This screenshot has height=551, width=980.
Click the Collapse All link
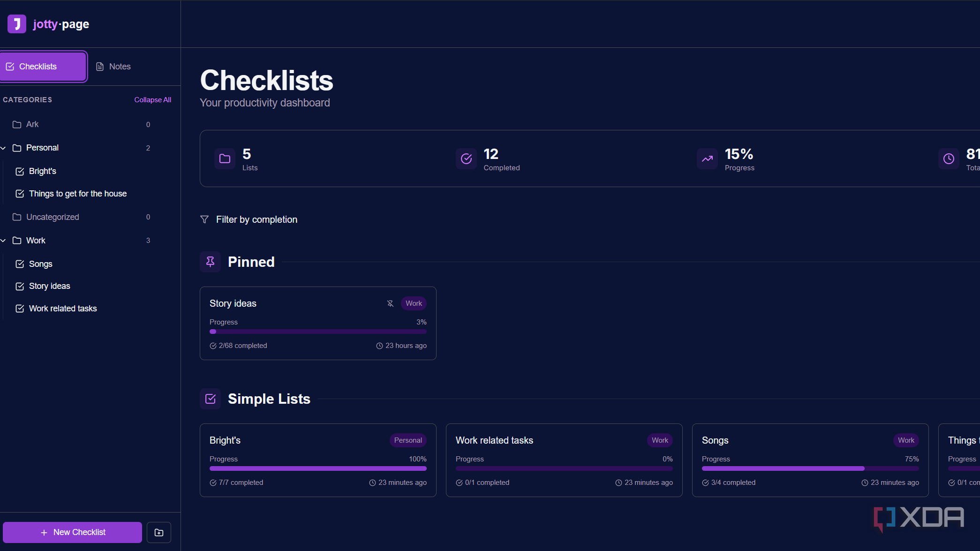152,100
